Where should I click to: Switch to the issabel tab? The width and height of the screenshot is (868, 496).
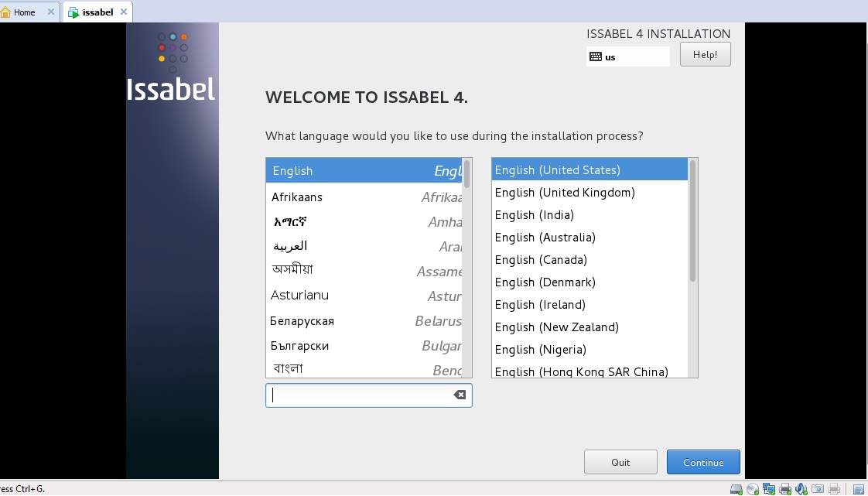click(x=98, y=12)
